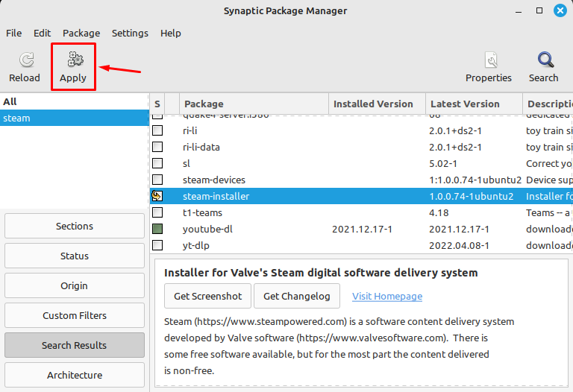
Task: Switch to the Custom Filters view
Action: [x=75, y=315]
